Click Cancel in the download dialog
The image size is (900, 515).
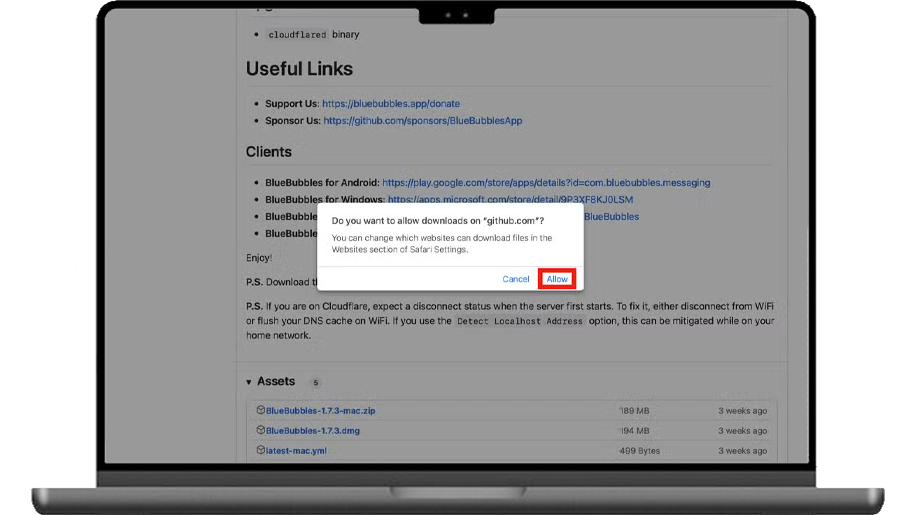pos(515,279)
